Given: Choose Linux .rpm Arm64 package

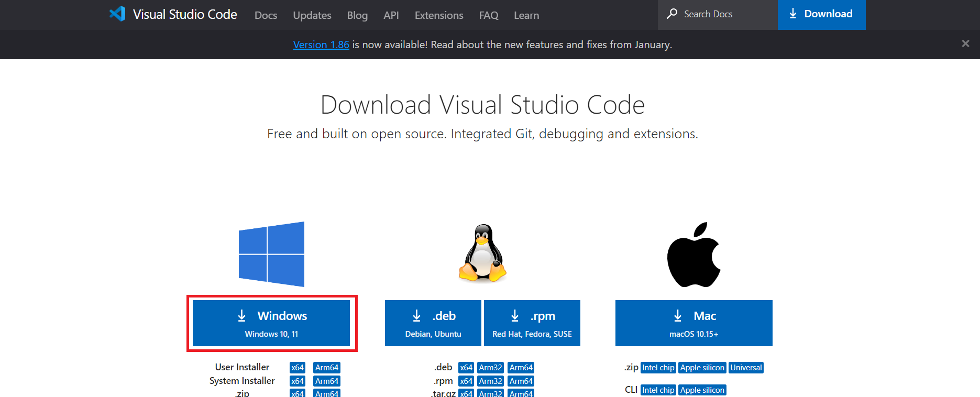Looking at the screenshot, I should pos(521,381).
